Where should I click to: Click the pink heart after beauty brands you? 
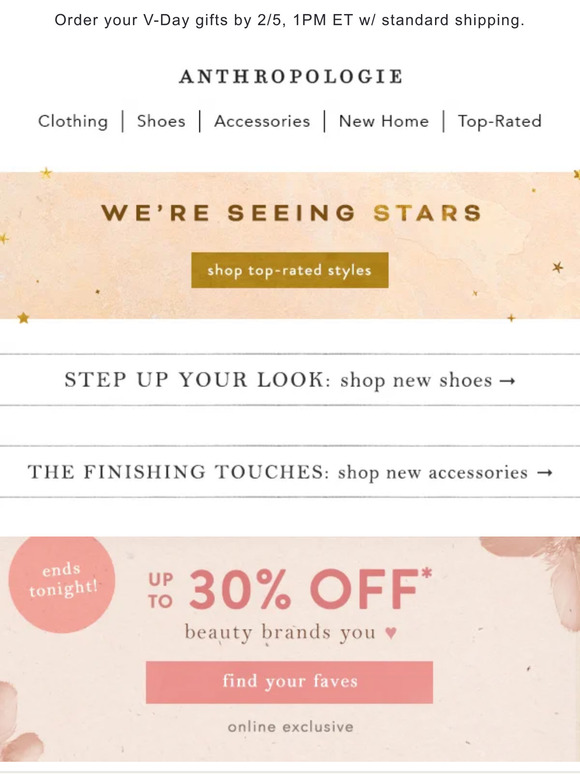pyautogui.click(x=391, y=632)
